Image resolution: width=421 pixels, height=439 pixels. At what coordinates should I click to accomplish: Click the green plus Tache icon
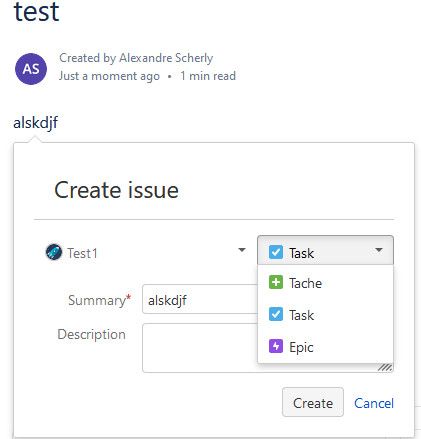coord(276,282)
